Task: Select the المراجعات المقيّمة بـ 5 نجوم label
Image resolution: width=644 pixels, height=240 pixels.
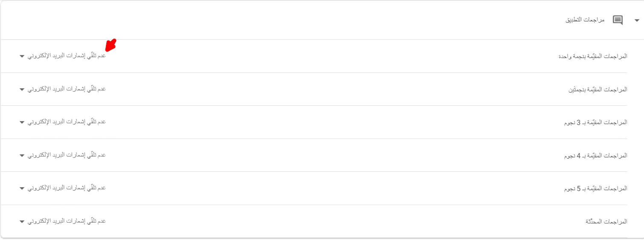Action: pos(596,188)
